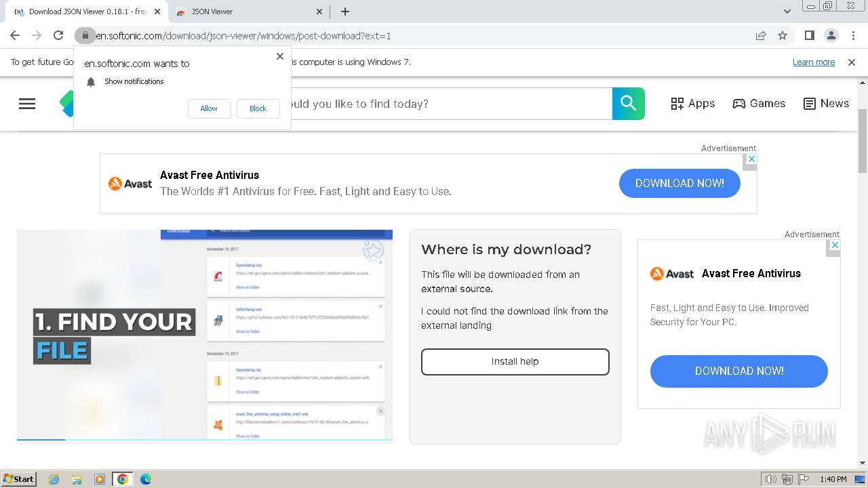Click DOWNLOAD NOW in the banner ad

(679, 183)
